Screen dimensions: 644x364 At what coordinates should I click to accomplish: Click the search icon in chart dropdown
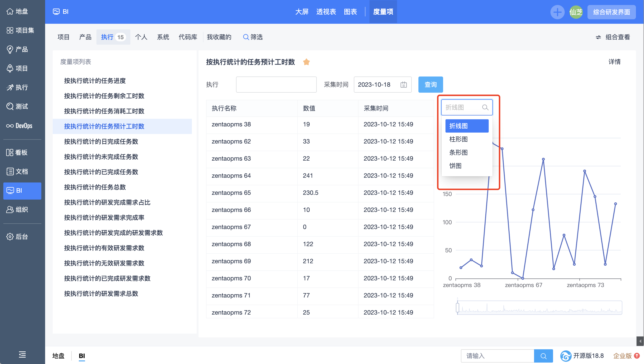pyautogui.click(x=485, y=107)
